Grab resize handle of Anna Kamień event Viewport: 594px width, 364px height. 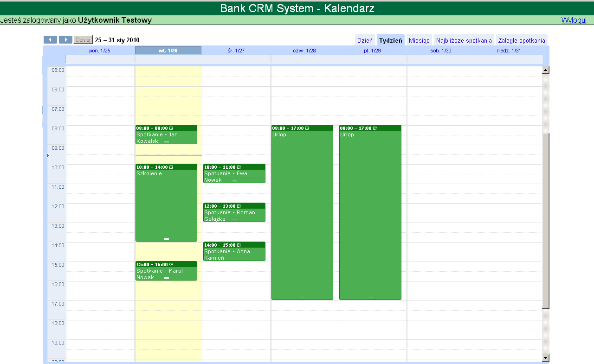(x=235, y=258)
